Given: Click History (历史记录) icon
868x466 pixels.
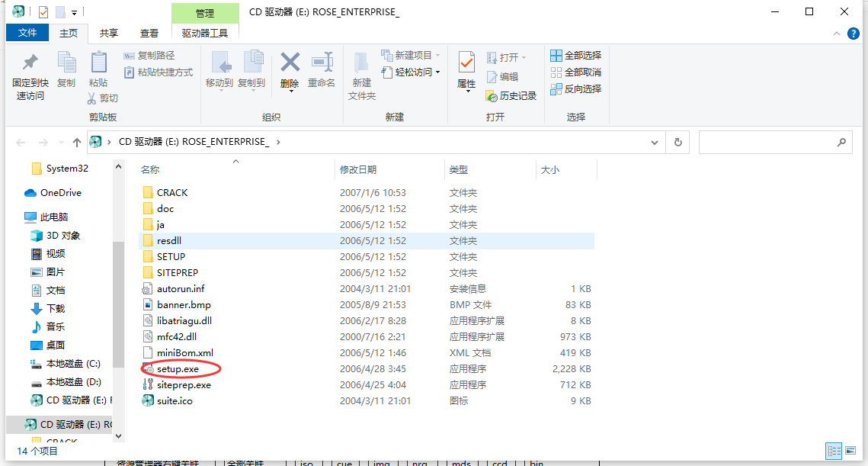Looking at the screenshot, I should tap(492, 96).
